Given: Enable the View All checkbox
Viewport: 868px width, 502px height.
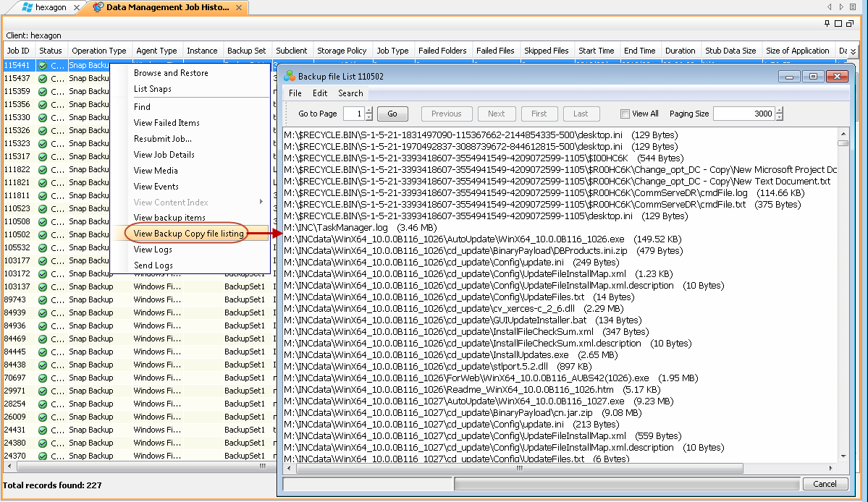Looking at the screenshot, I should click(x=625, y=113).
